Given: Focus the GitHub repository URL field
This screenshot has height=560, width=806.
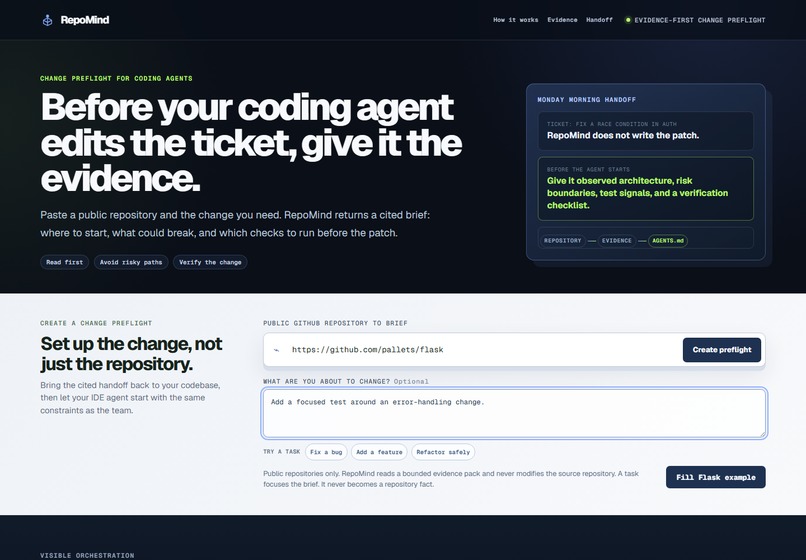Looking at the screenshot, I should tap(483, 350).
